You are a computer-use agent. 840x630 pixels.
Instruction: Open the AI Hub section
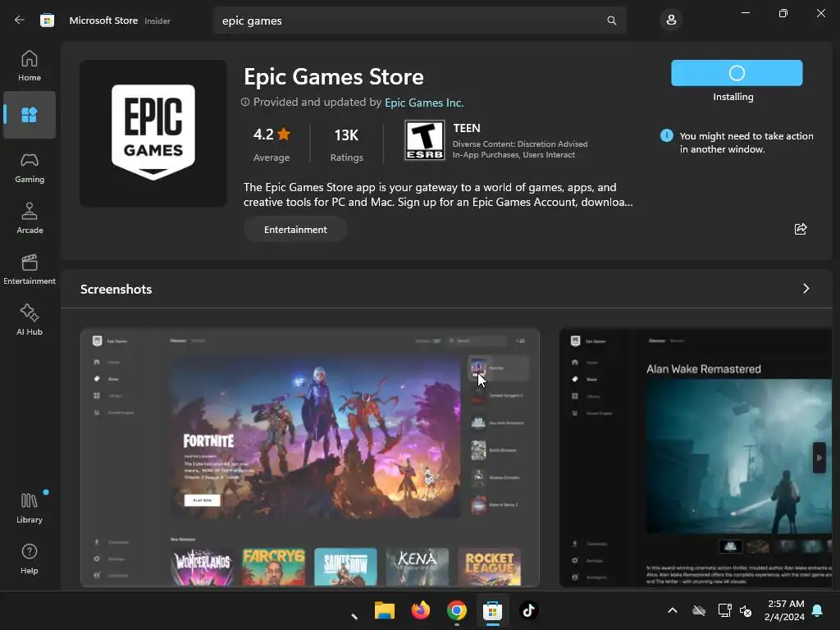pyautogui.click(x=30, y=321)
